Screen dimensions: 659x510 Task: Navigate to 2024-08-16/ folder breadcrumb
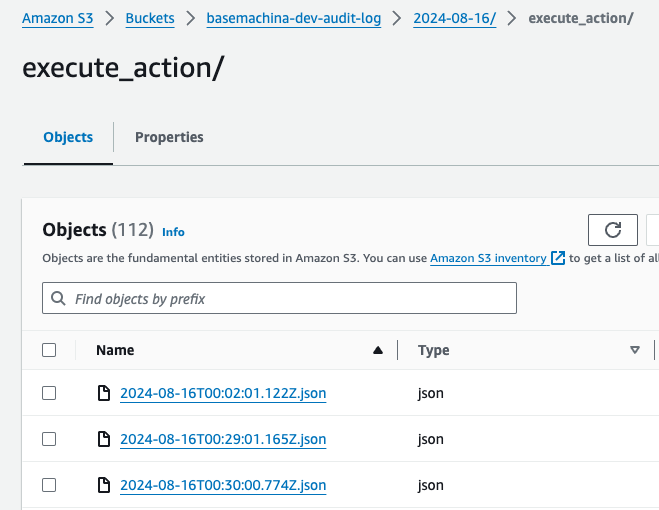(454, 18)
